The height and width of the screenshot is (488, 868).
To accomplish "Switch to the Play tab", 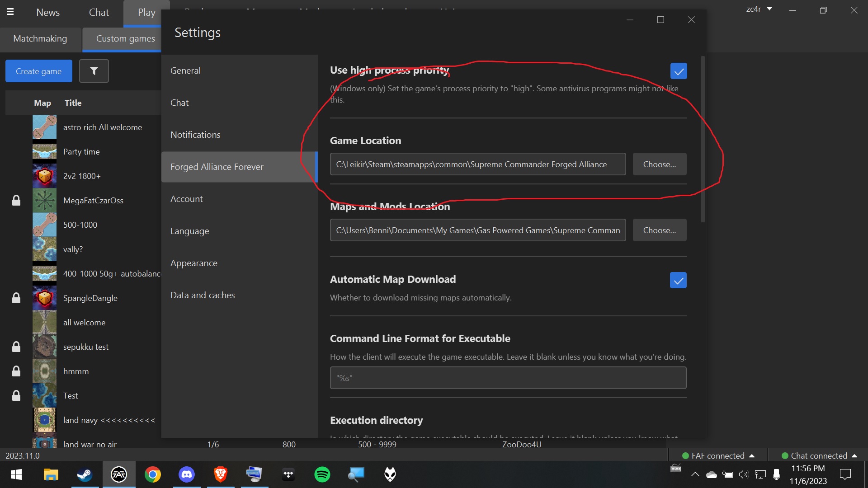I will coord(146,13).
